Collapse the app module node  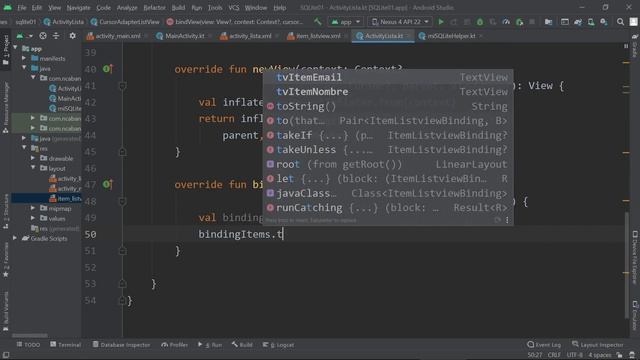[x=16, y=48]
